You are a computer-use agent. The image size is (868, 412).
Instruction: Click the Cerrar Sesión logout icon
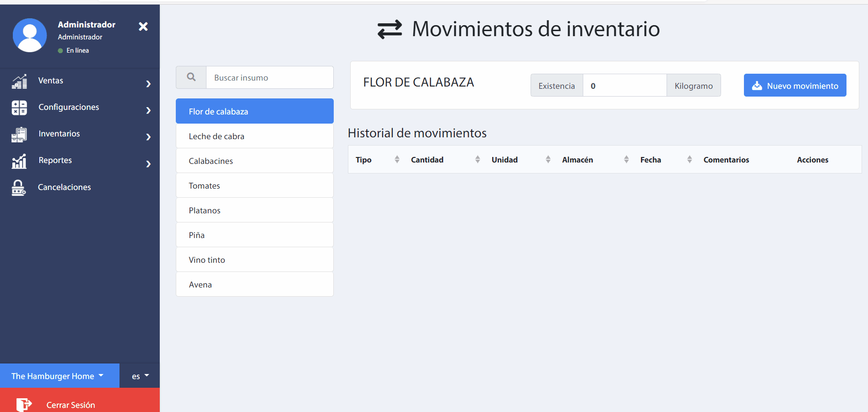24,405
